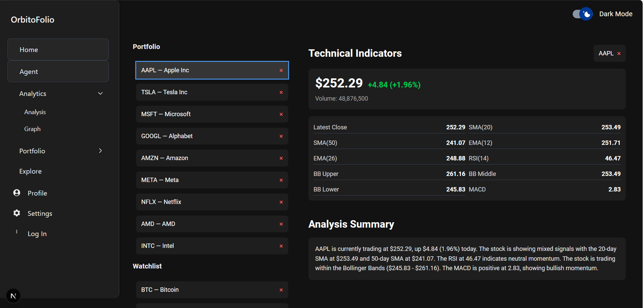
Task: Click the EMA(12) indicator row
Action: [x=545, y=143]
